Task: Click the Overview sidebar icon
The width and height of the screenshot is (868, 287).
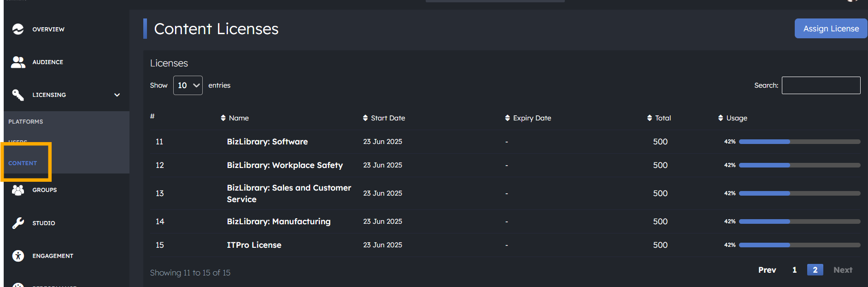Action: coord(18,29)
